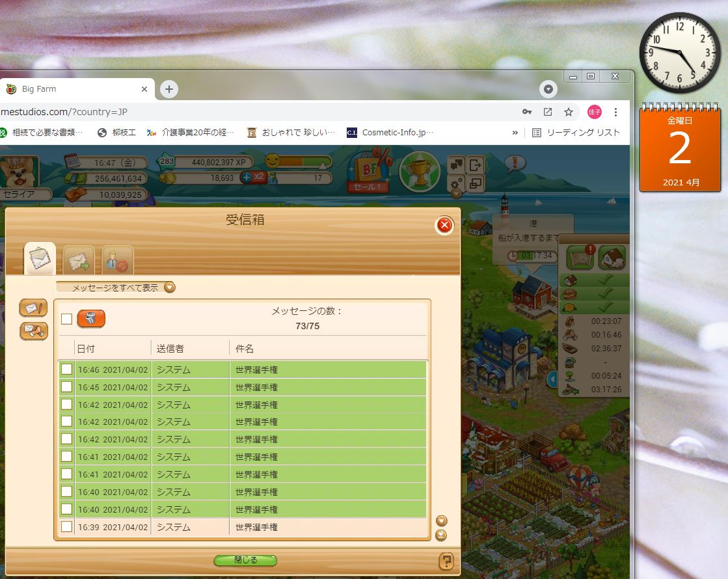Open the 16:39 世界選手権 message
Screen dimensions: 728x579
click(x=243, y=527)
